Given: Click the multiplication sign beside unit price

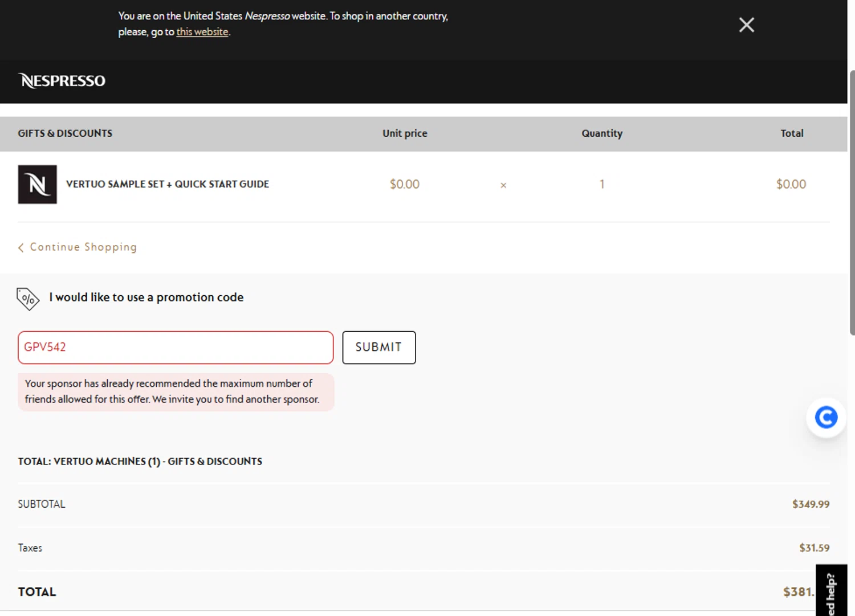Looking at the screenshot, I should coord(503,185).
